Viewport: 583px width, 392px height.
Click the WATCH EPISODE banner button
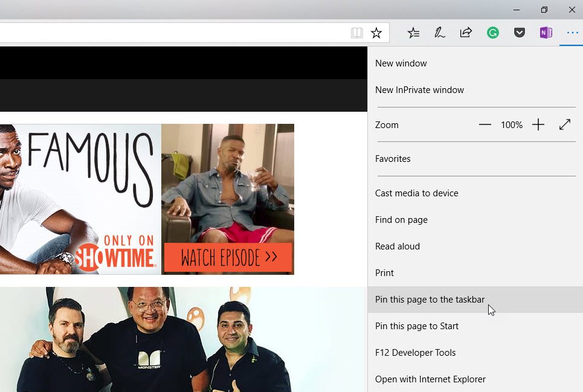tap(228, 257)
